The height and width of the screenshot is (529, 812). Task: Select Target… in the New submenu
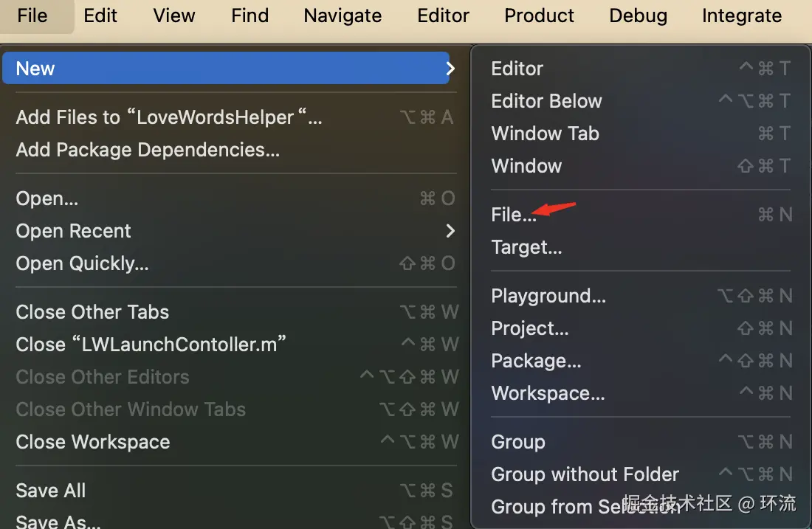[x=526, y=247]
